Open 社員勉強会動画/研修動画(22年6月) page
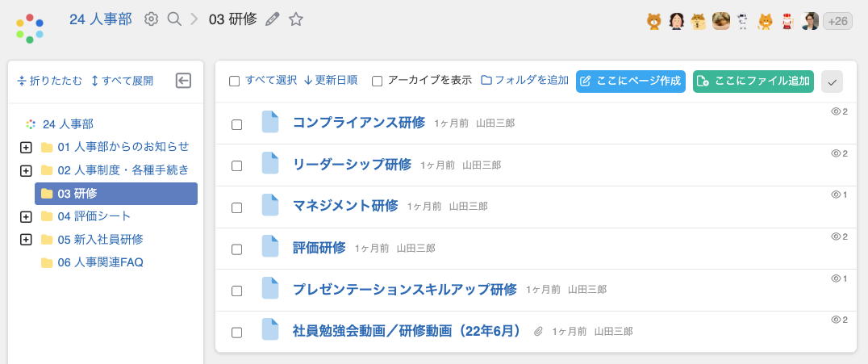 tap(408, 331)
